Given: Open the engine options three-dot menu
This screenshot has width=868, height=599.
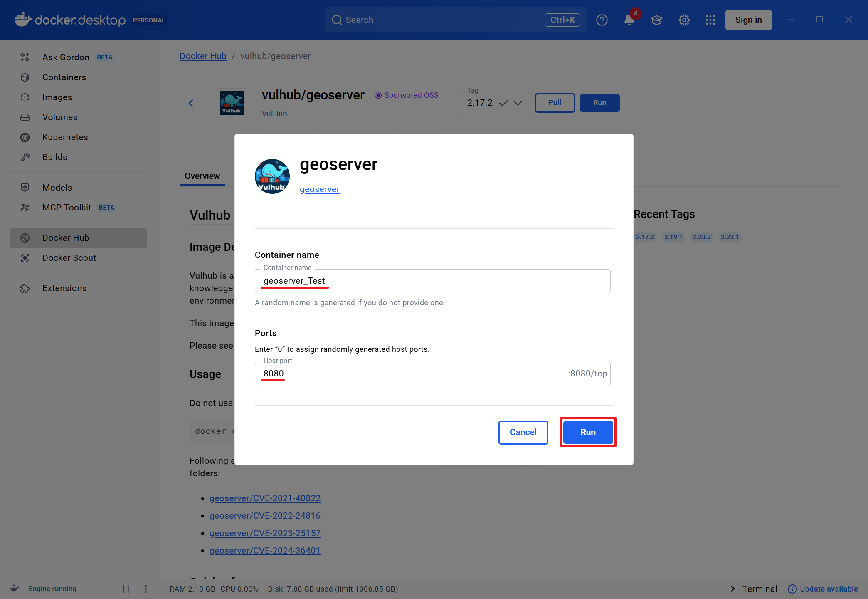Looking at the screenshot, I should (x=145, y=589).
